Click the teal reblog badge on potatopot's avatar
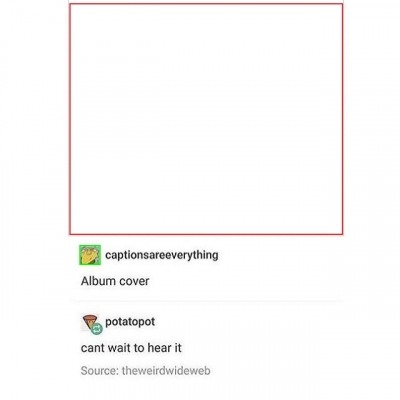Image resolution: width=400 pixels, height=400 pixels. (x=97, y=329)
